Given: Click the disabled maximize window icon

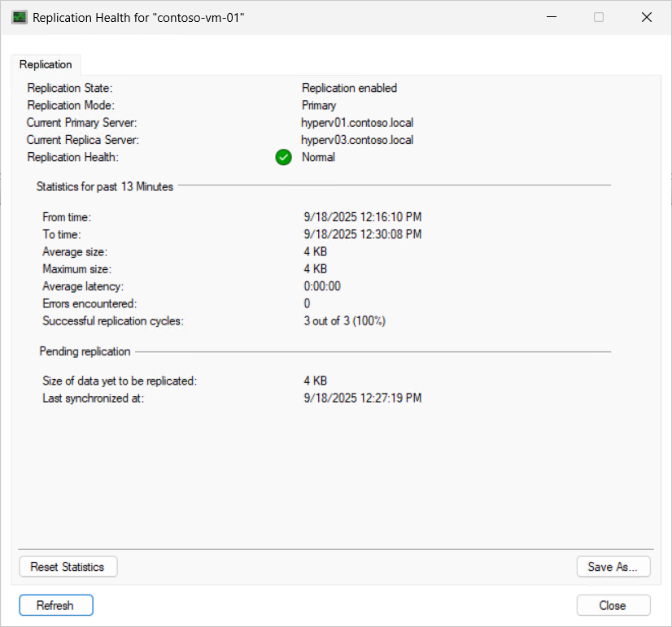Looking at the screenshot, I should pos(599,17).
